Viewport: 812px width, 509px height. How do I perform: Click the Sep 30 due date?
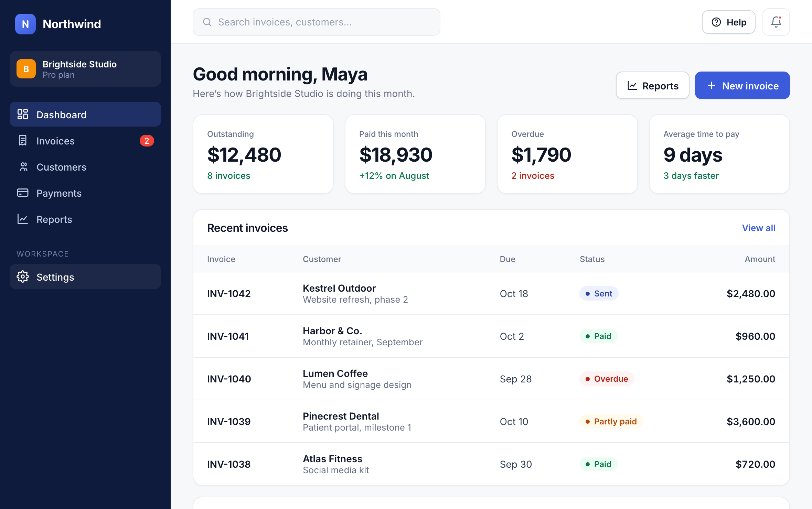[x=516, y=464]
